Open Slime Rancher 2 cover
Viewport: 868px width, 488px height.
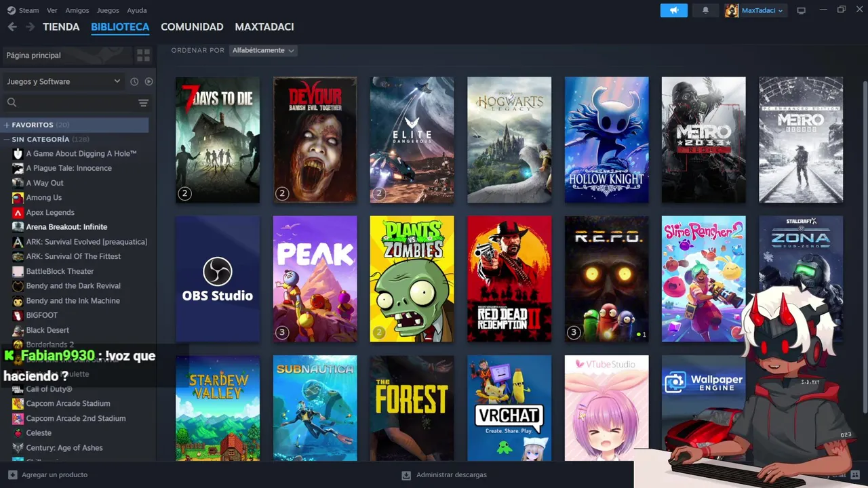pos(704,279)
